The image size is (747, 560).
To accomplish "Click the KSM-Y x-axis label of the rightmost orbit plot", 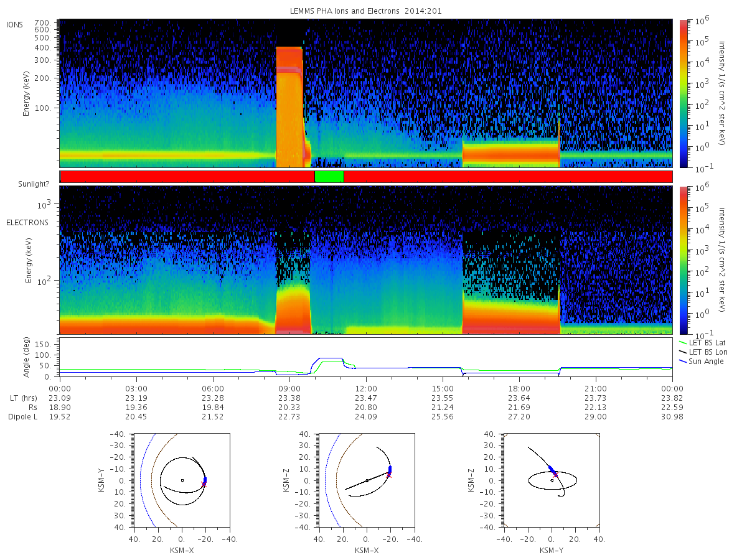I will click(552, 550).
